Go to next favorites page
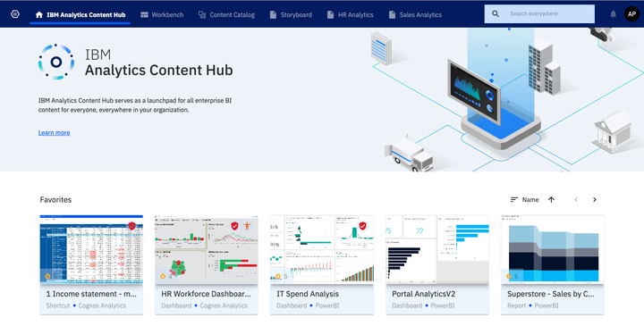The height and width of the screenshot is (326, 644). [x=594, y=200]
